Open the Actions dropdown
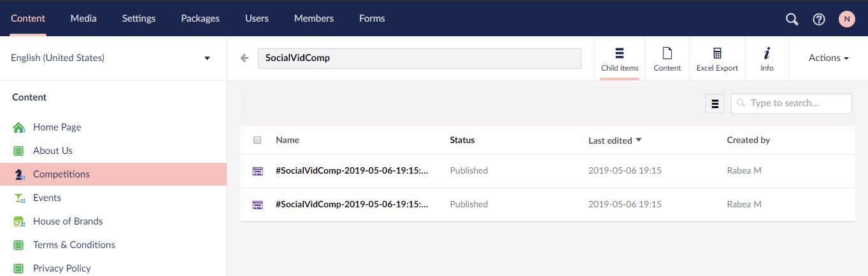 pyautogui.click(x=829, y=58)
